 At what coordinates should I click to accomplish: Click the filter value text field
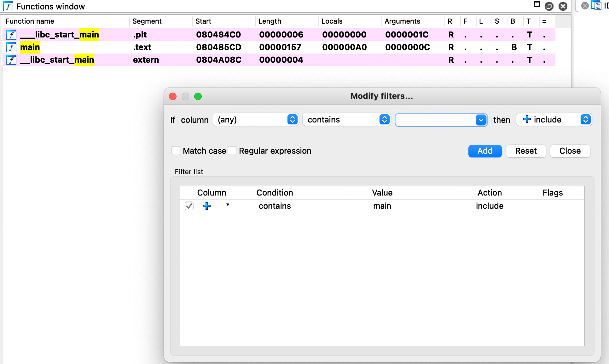pyautogui.click(x=435, y=120)
